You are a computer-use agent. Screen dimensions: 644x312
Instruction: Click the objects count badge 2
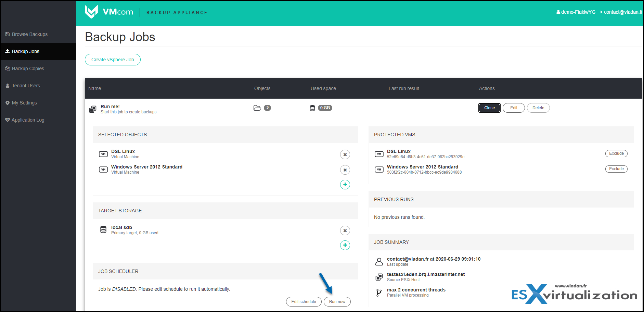pos(268,108)
